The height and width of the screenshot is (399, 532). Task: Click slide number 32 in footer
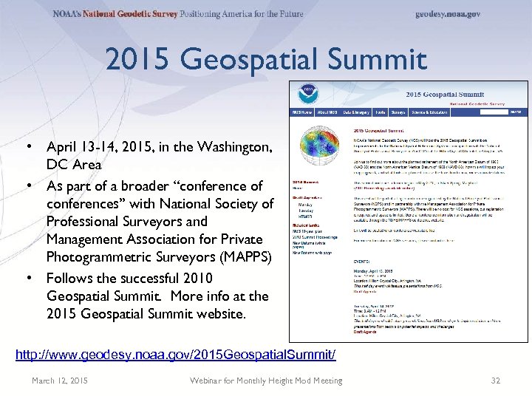(496, 381)
